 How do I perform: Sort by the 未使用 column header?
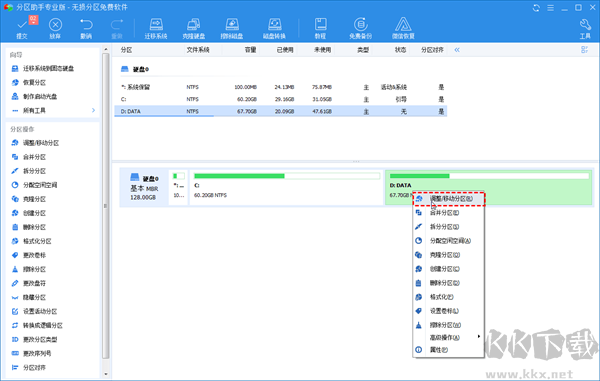pyautogui.click(x=322, y=50)
